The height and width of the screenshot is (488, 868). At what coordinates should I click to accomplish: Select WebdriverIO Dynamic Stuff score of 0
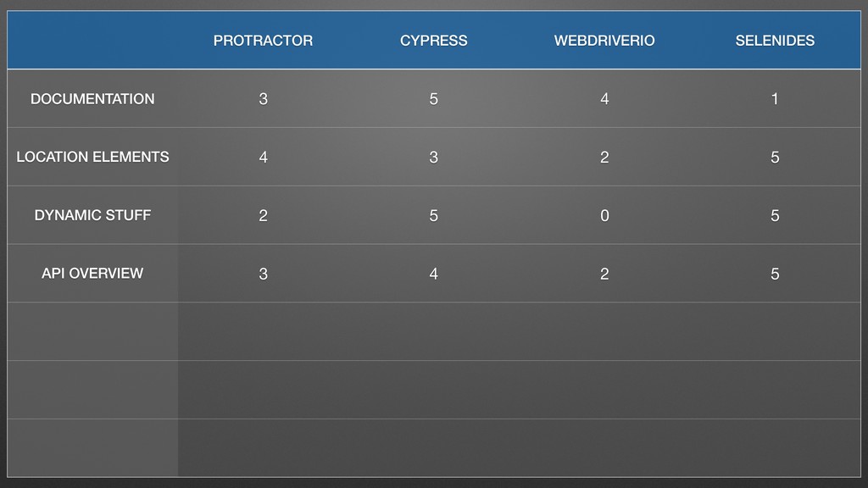pyautogui.click(x=604, y=215)
